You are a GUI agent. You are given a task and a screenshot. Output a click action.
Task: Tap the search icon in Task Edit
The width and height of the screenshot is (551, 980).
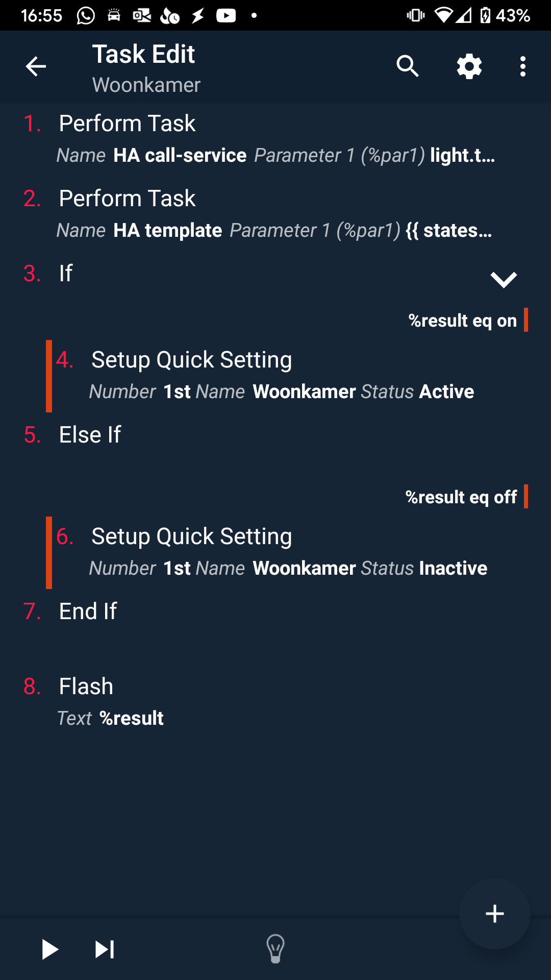coord(408,66)
